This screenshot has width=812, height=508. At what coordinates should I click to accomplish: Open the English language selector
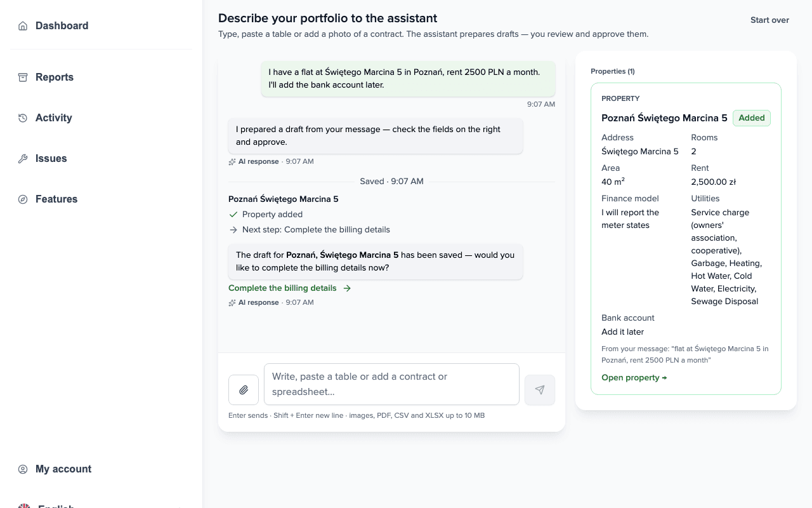(x=101, y=505)
